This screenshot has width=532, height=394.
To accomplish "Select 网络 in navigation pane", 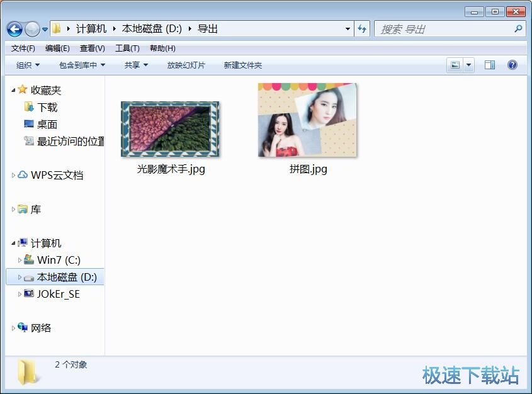I will tap(41, 328).
